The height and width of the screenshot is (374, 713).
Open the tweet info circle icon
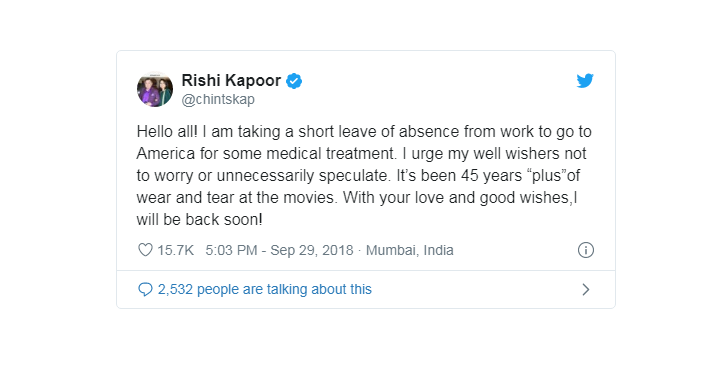point(586,250)
